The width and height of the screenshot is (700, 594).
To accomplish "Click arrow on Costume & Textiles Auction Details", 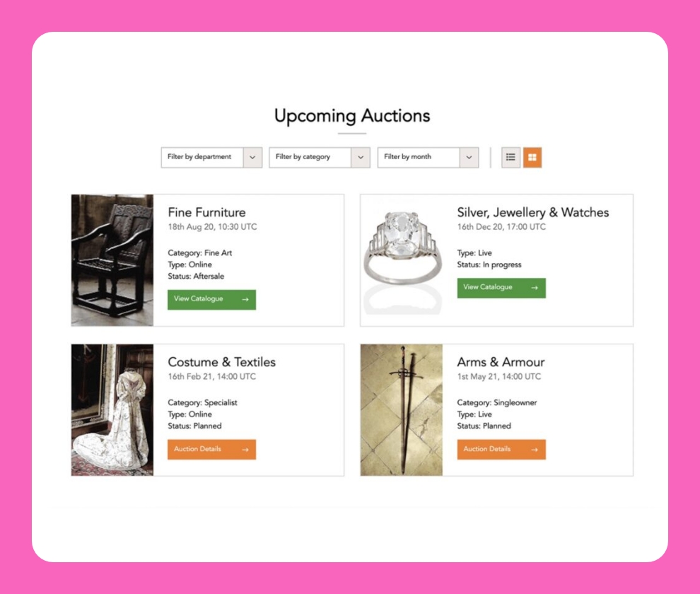I will point(245,449).
